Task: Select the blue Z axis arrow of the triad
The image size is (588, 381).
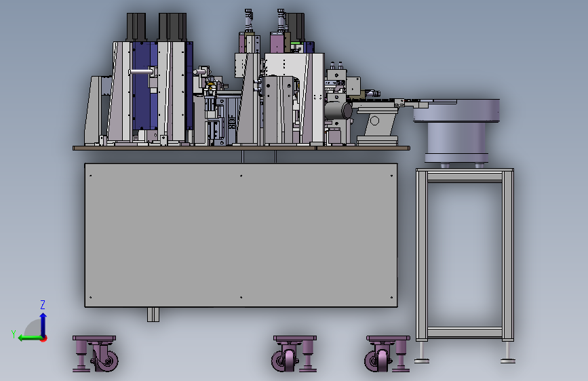Action: [43, 325]
